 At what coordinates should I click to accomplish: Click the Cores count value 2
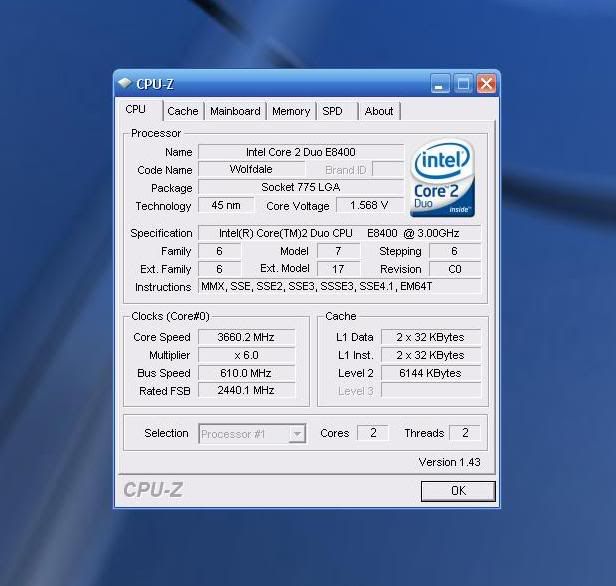tap(373, 433)
